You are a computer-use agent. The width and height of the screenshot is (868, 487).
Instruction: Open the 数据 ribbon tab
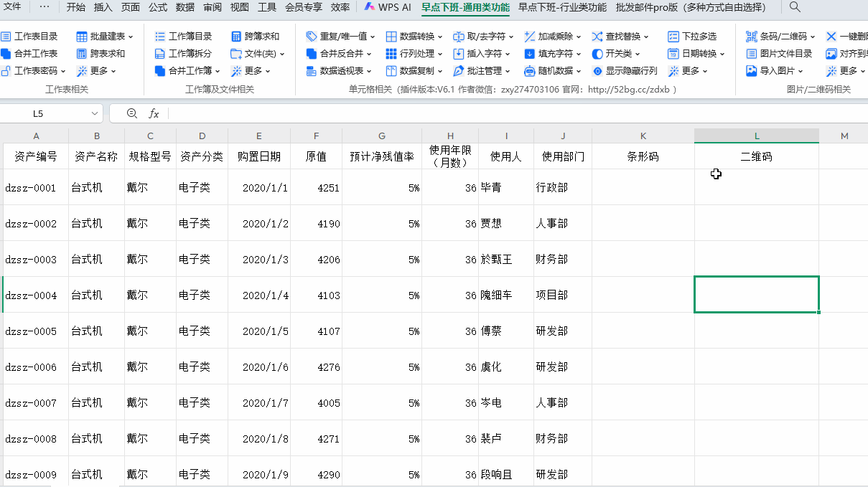click(x=185, y=7)
